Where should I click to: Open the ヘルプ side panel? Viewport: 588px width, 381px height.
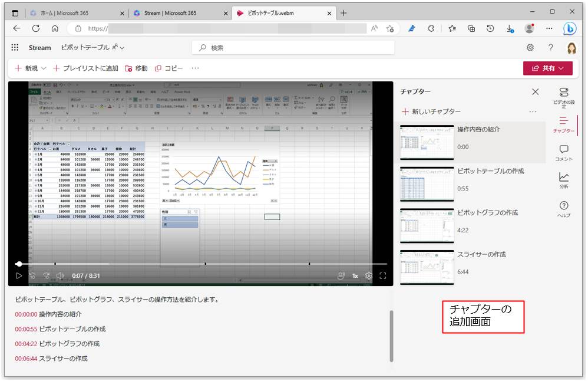564,209
